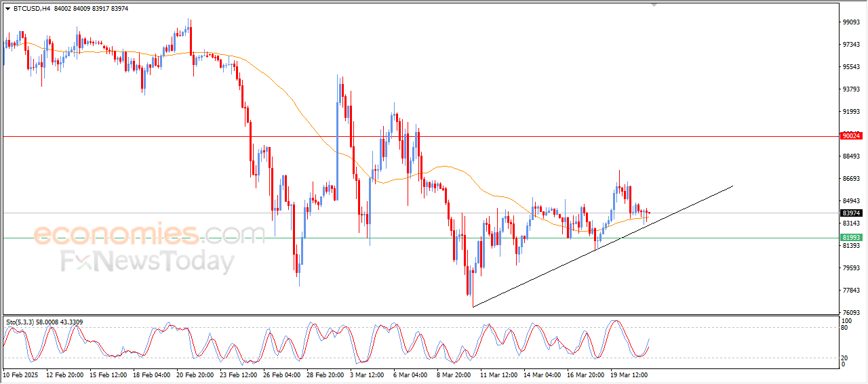Click the 19 Mar 12:00 time label

pos(629,374)
